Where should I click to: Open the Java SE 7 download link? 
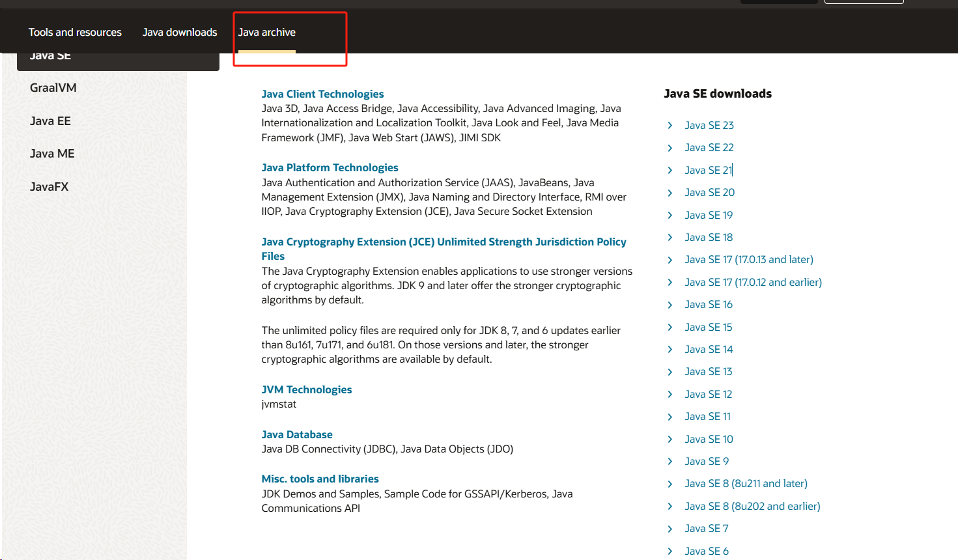click(707, 528)
